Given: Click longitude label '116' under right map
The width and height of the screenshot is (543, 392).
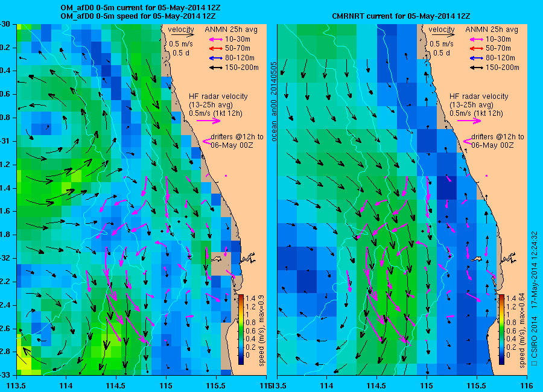Looking at the screenshot, I should [x=527, y=385].
